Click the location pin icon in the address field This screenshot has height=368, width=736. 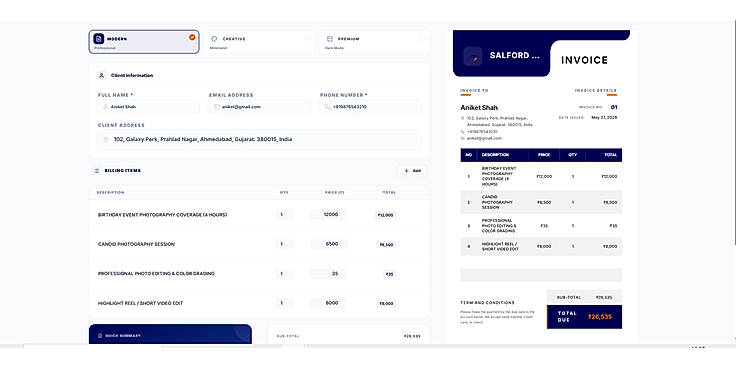tap(106, 139)
